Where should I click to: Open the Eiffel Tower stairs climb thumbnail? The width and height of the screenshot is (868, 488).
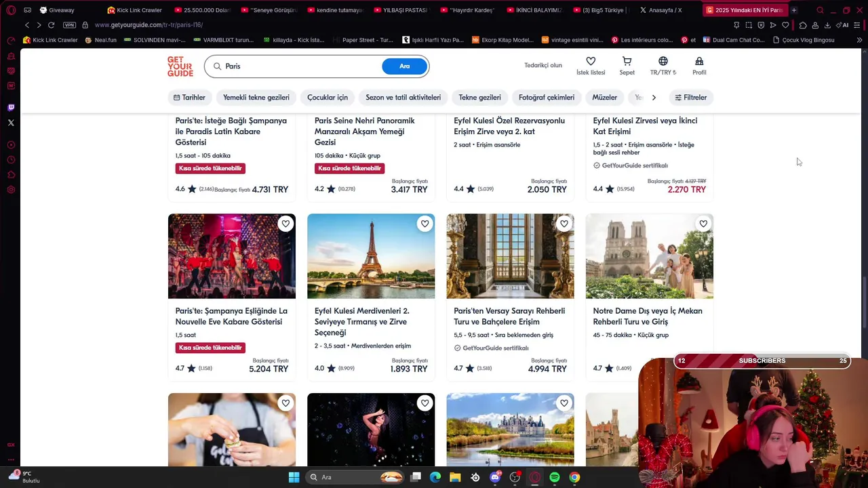point(371,256)
